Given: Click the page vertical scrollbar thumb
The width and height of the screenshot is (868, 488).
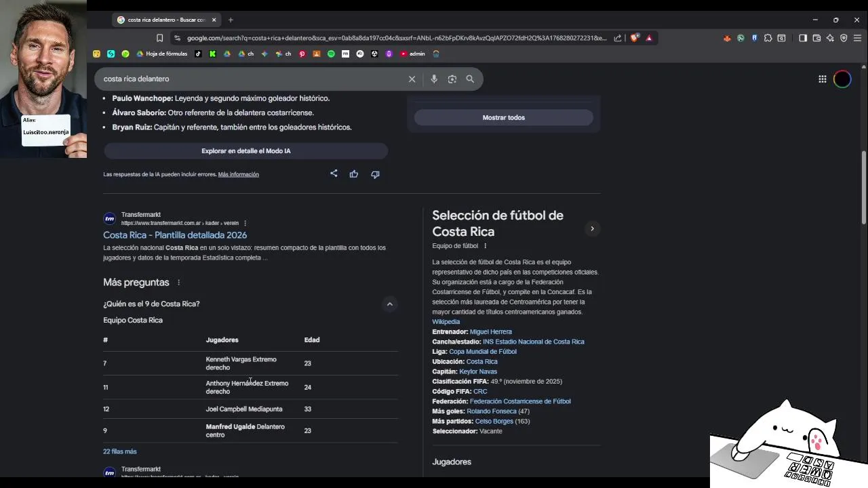Looking at the screenshot, I should [x=863, y=186].
